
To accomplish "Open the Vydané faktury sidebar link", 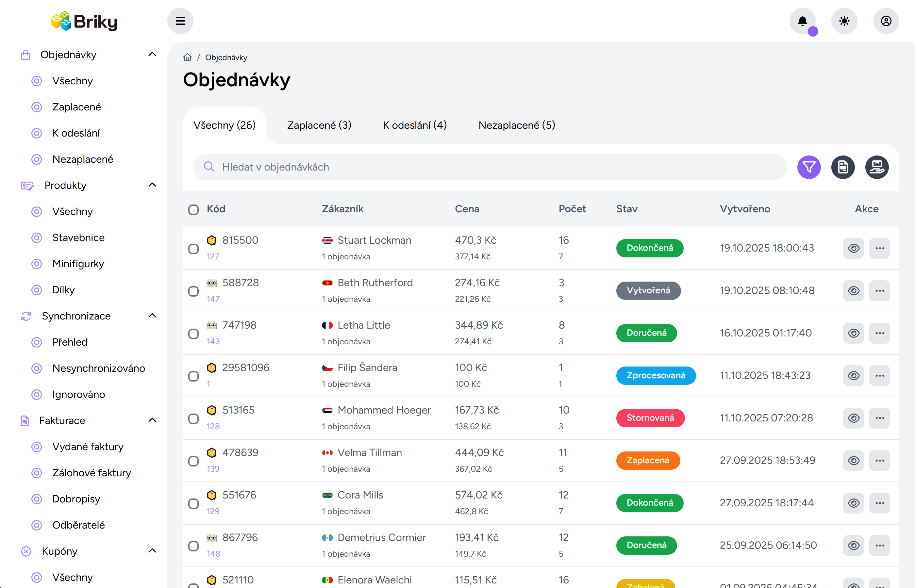I will [x=88, y=447].
